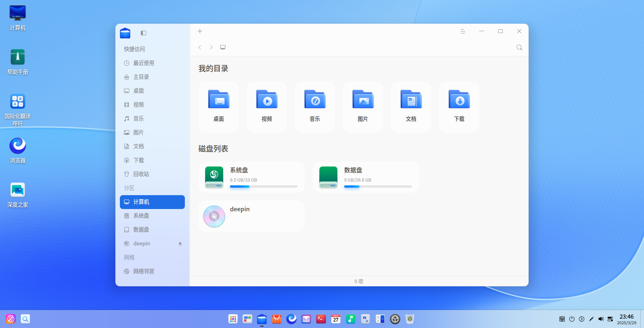The width and height of the screenshot is (644, 328).
Task: Open the Downloads folder (下载)
Action: click(x=459, y=107)
